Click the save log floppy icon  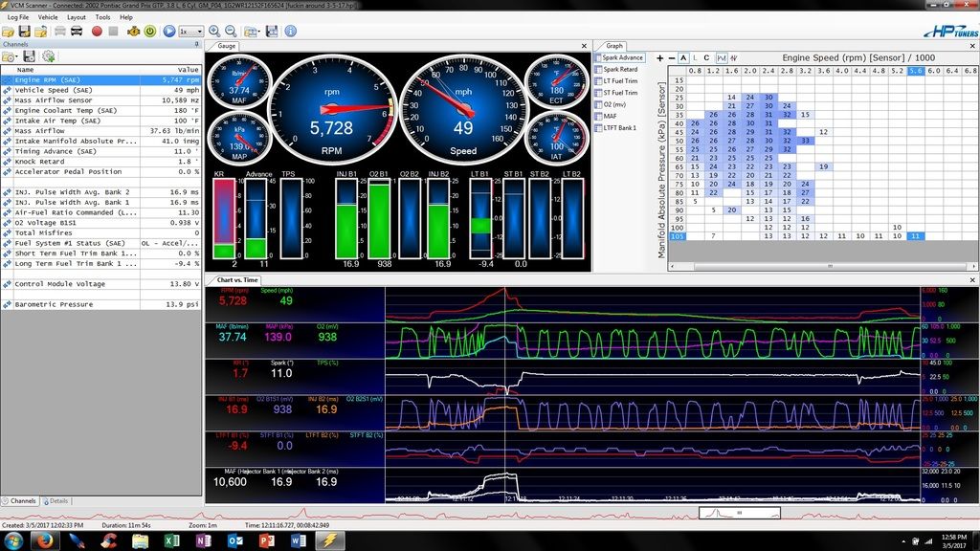coord(24,31)
